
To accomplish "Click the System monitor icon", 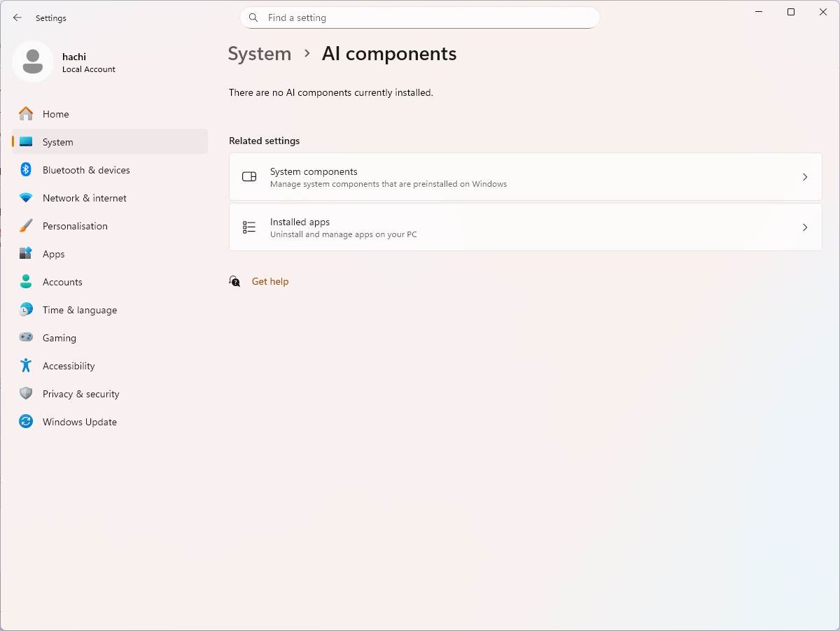I will pos(26,142).
